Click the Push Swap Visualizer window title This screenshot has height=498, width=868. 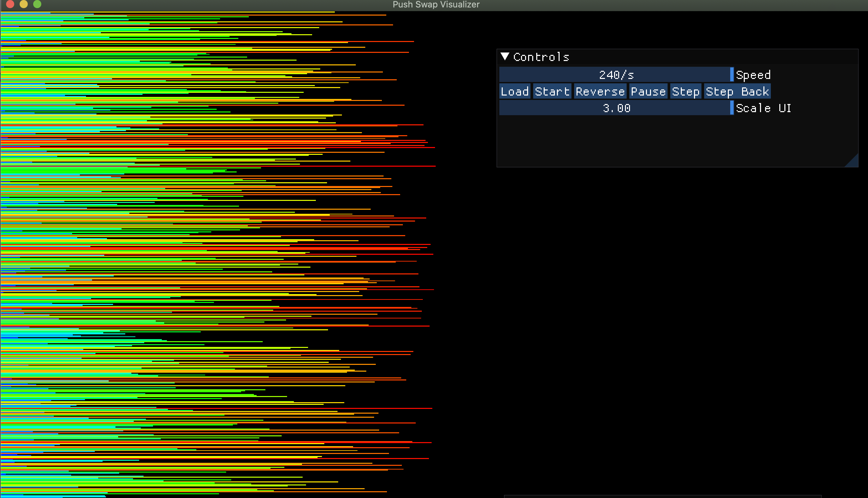pyautogui.click(x=436, y=4)
